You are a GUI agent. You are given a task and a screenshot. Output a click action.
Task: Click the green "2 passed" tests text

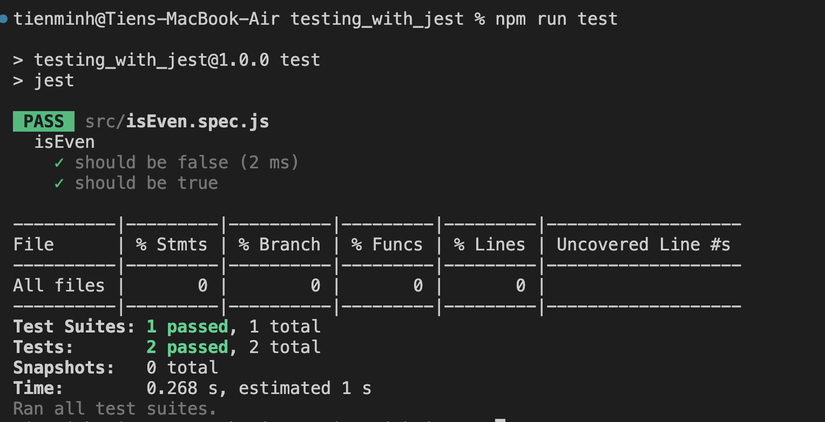click(x=187, y=347)
